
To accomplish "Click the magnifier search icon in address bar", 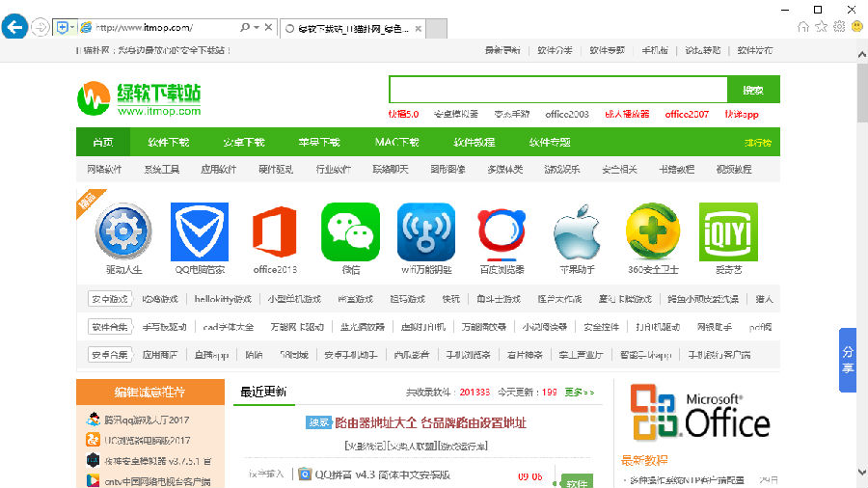I will (245, 27).
